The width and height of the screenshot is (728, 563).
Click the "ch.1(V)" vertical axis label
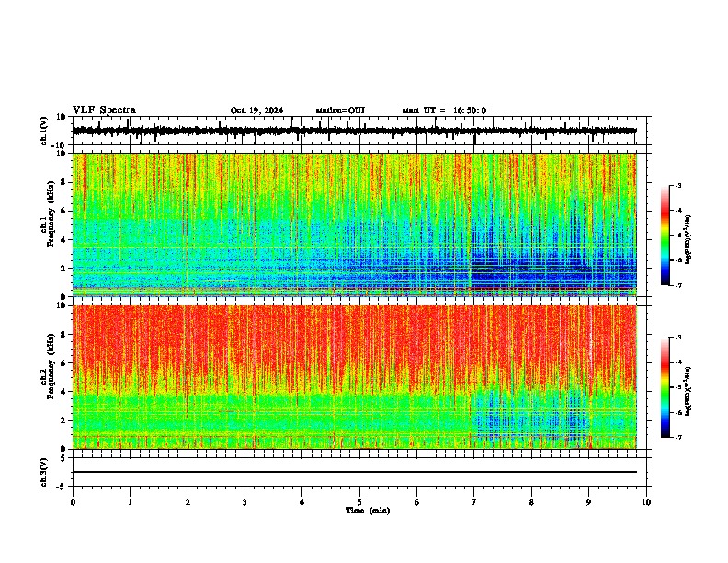(x=43, y=131)
